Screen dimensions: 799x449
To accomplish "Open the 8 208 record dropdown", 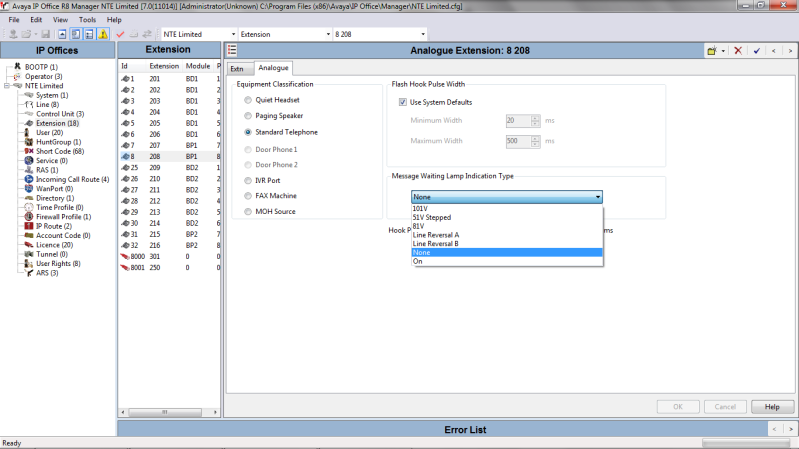I will click(x=422, y=34).
